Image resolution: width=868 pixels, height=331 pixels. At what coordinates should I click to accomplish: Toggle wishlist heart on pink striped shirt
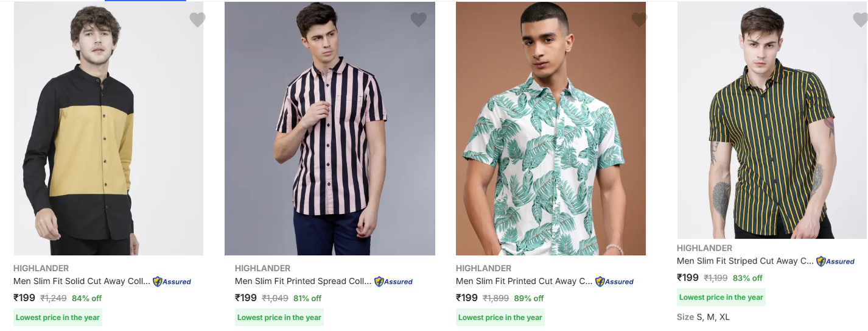(x=418, y=20)
